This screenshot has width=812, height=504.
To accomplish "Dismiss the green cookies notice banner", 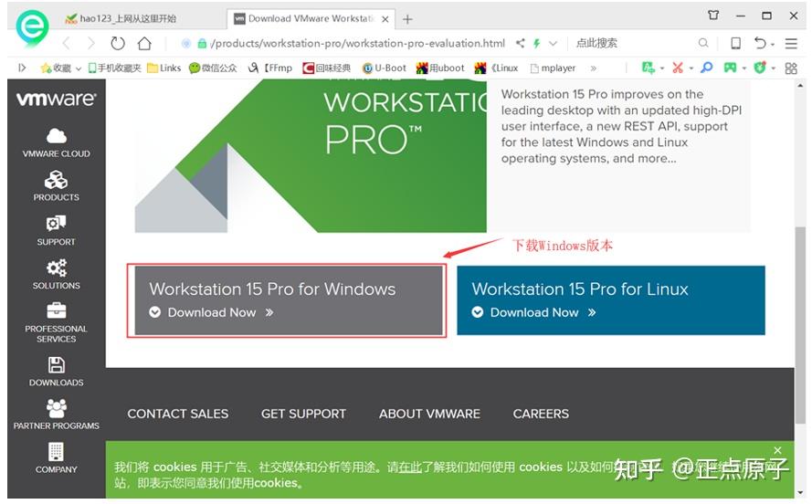I will click(x=777, y=450).
